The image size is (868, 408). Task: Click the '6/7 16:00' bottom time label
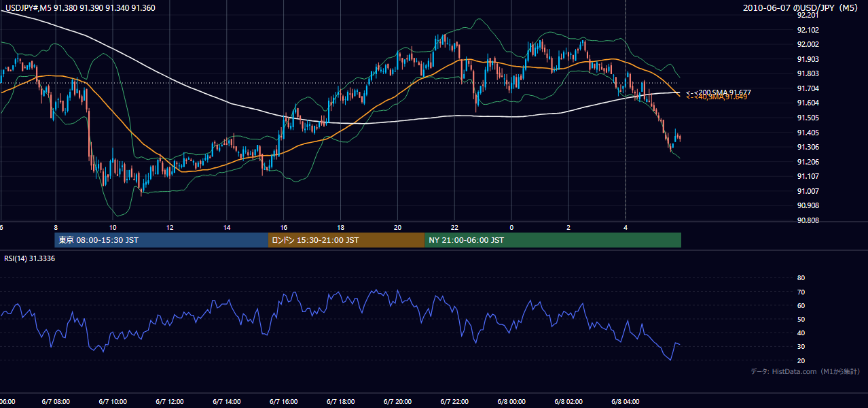[284, 402]
